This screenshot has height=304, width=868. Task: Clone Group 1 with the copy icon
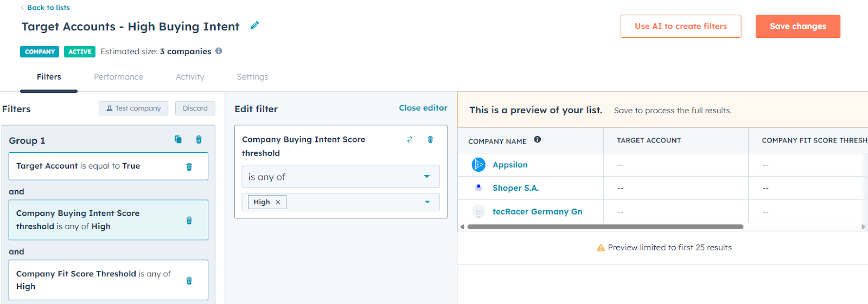click(178, 139)
